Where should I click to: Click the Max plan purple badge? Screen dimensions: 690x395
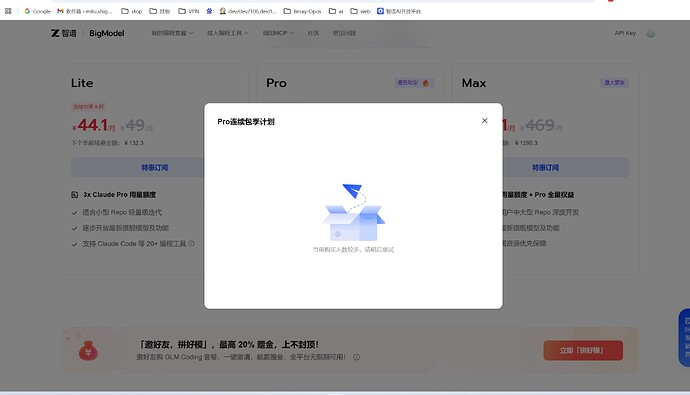[614, 83]
